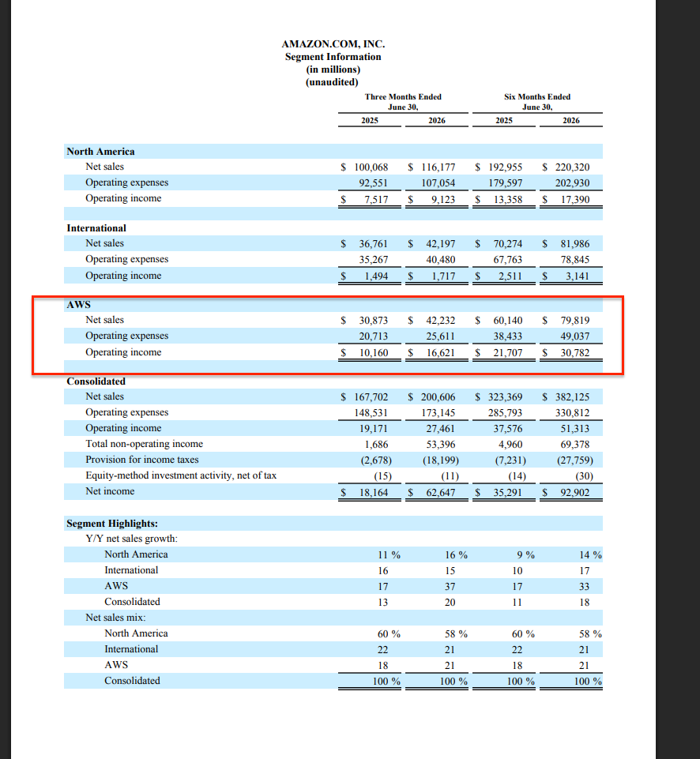Image resolution: width=700 pixels, height=759 pixels.
Task: Click the "Net sales mix:" label
Action: 115,617
